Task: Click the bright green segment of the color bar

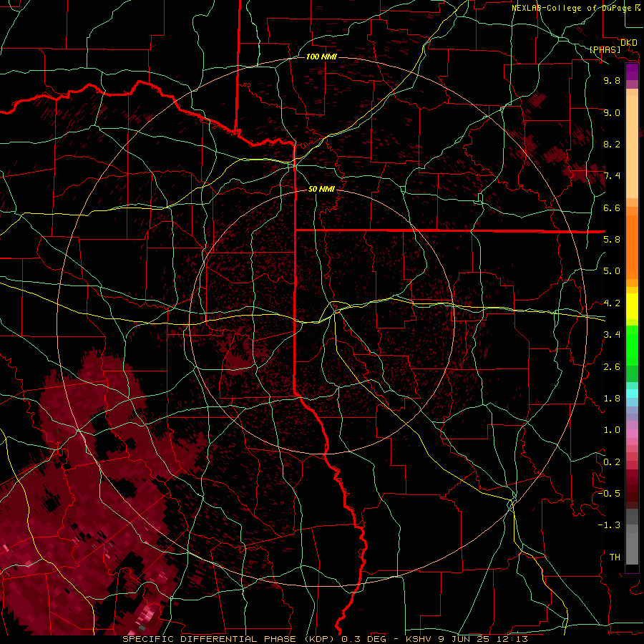Action: coord(632,346)
